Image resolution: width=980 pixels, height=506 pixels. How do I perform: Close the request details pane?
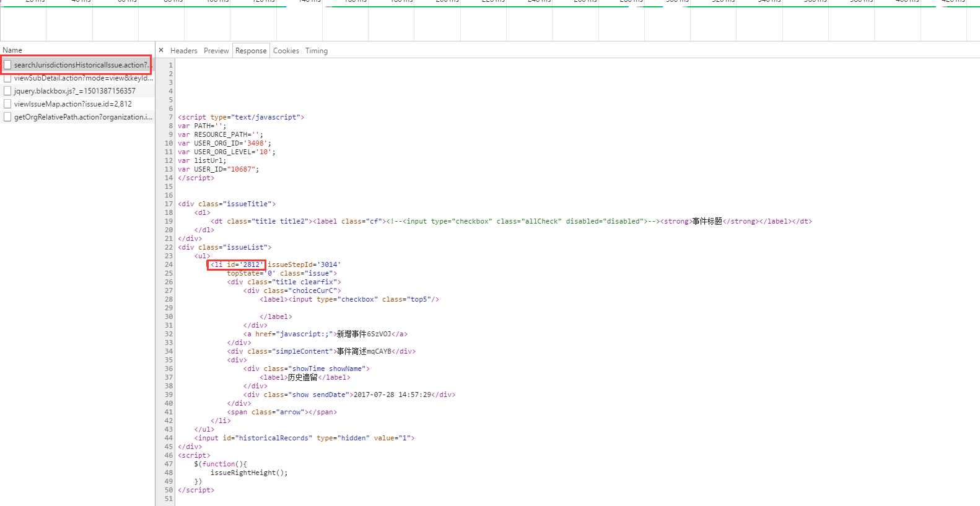(161, 51)
